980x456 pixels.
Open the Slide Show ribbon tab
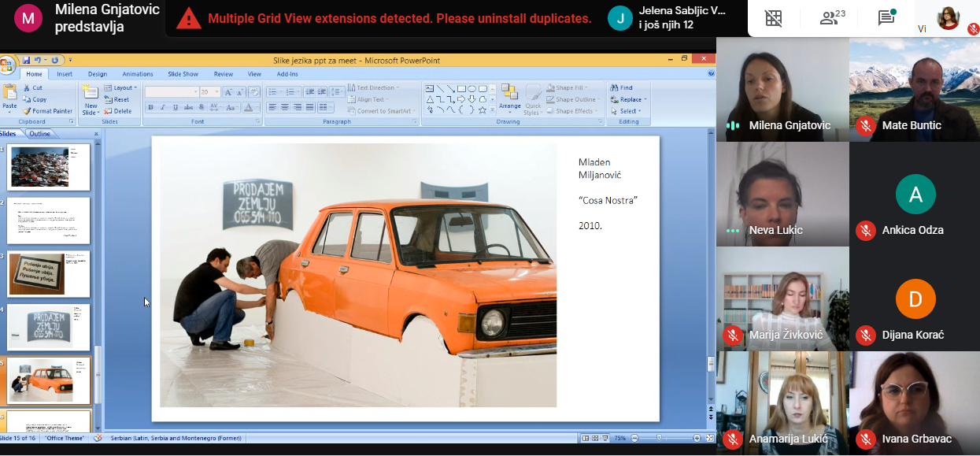click(x=183, y=74)
